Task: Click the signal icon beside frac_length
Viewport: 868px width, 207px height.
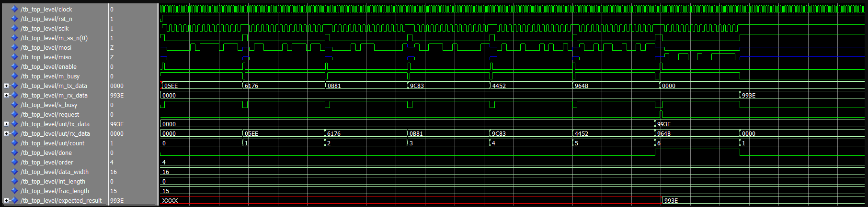Action: 14,191
